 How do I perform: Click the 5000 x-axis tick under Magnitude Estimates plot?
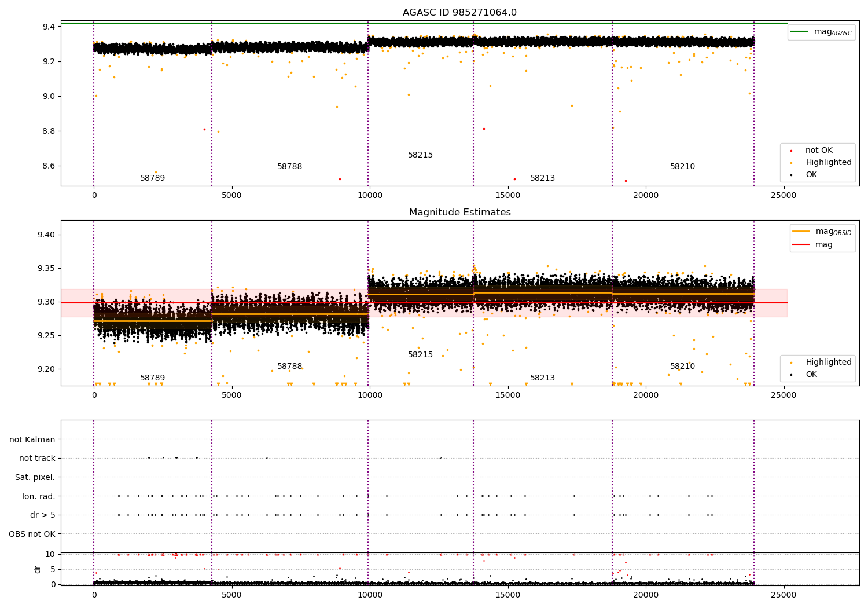tap(232, 395)
